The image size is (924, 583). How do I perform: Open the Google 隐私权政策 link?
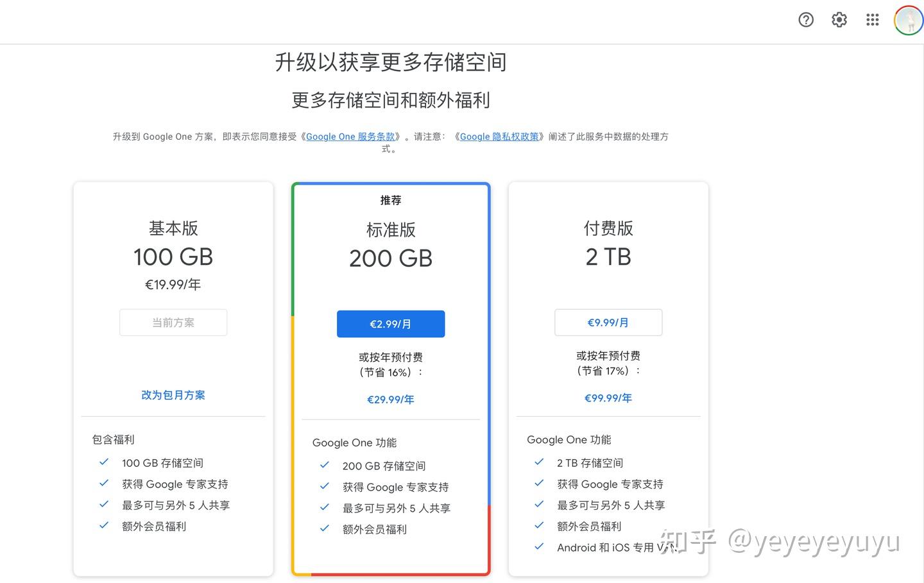[x=499, y=136]
